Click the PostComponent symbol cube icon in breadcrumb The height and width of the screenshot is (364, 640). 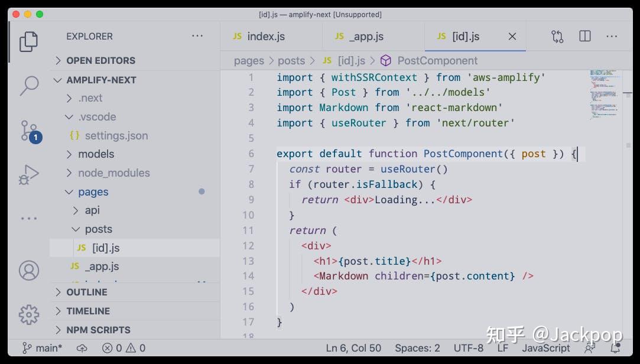tap(386, 60)
